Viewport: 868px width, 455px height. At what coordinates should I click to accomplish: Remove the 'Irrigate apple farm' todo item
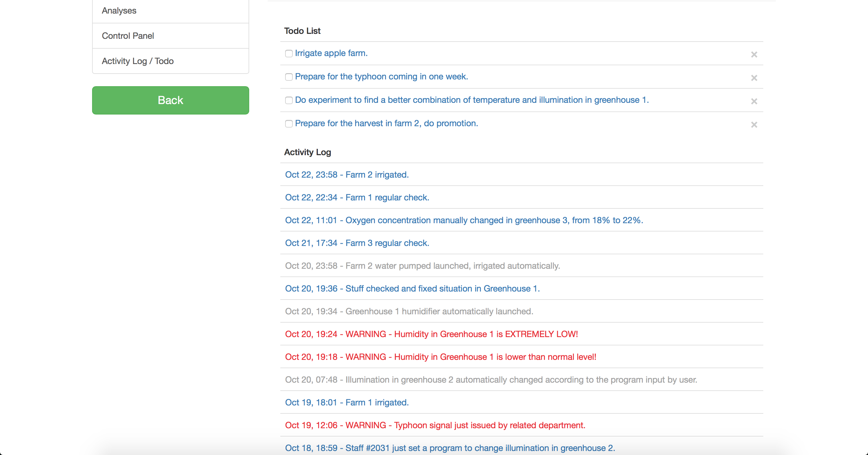[x=754, y=54]
